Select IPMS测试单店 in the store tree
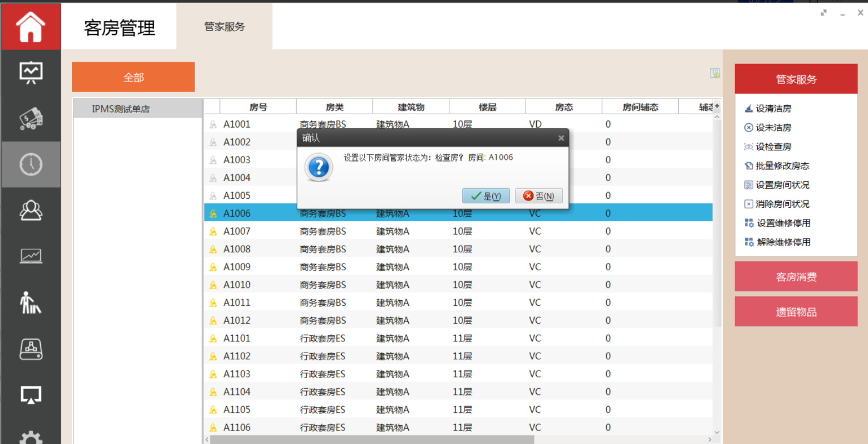The image size is (868, 444). [121, 109]
